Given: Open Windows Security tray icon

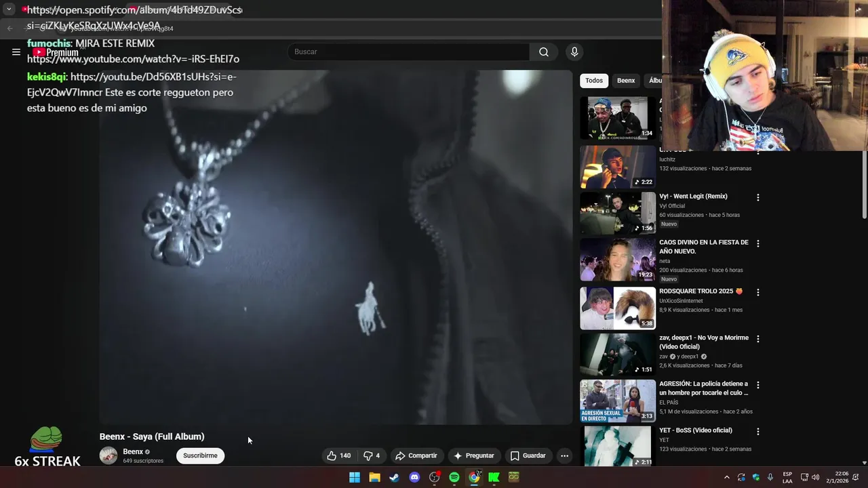Looking at the screenshot, I should click(756, 477).
